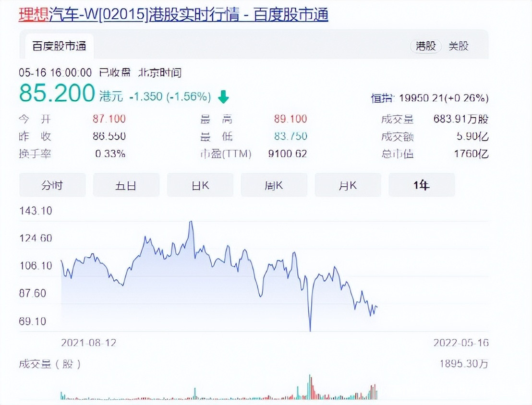Click the highest peak of price line
The height and width of the screenshot is (405, 532).
(191, 222)
